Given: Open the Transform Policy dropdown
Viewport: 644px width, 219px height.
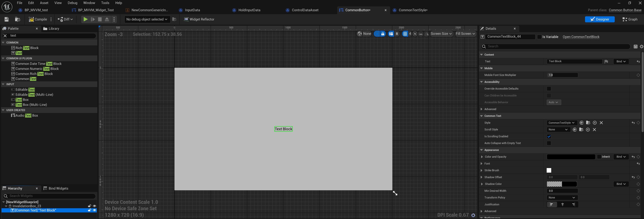Looking at the screenshot, I should (562, 197).
